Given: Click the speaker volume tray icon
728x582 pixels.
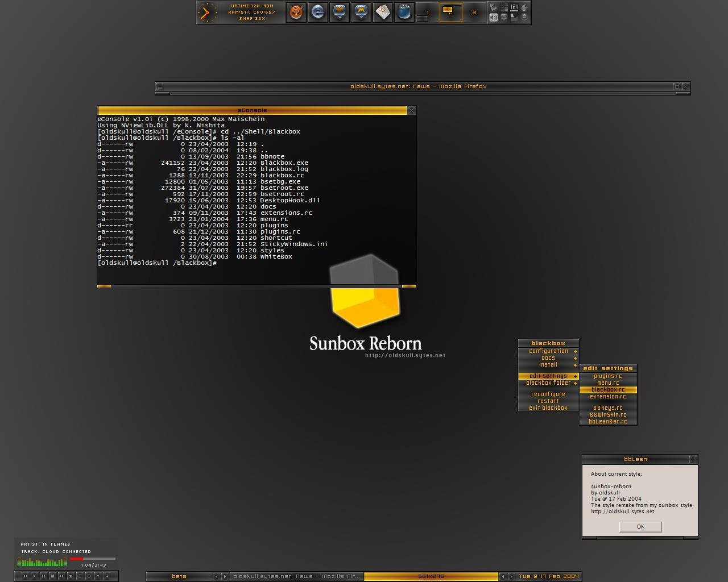Looking at the screenshot, I should [494, 18].
